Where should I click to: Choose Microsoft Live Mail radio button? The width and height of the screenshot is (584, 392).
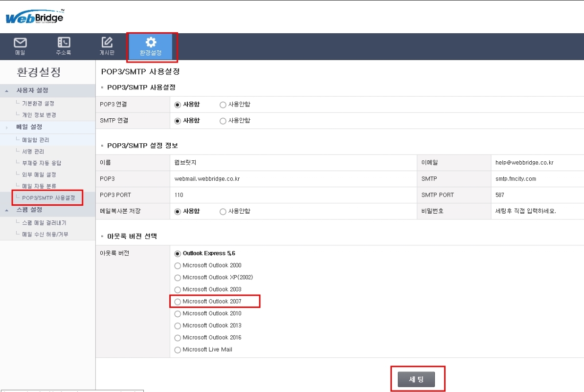pos(178,350)
